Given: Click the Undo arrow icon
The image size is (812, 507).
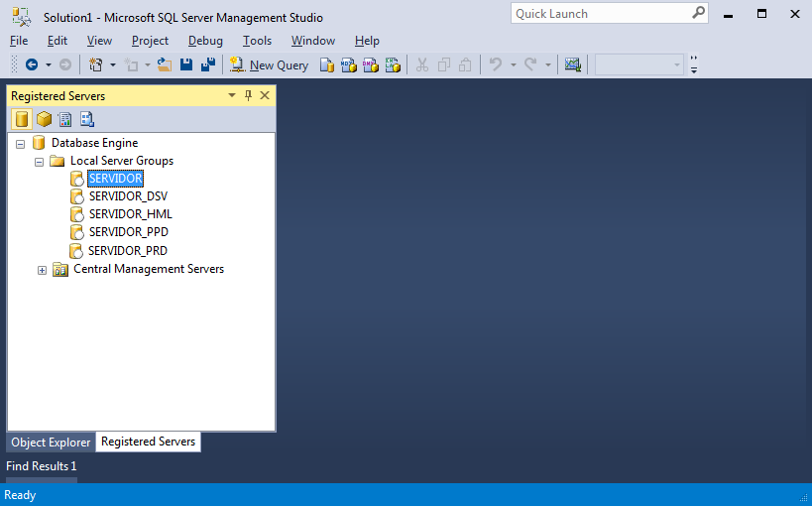Looking at the screenshot, I should pos(496,64).
